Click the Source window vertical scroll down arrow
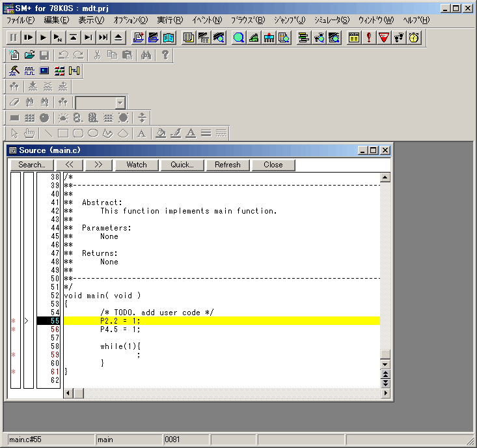The height and width of the screenshot is (448, 477). [x=385, y=364]
